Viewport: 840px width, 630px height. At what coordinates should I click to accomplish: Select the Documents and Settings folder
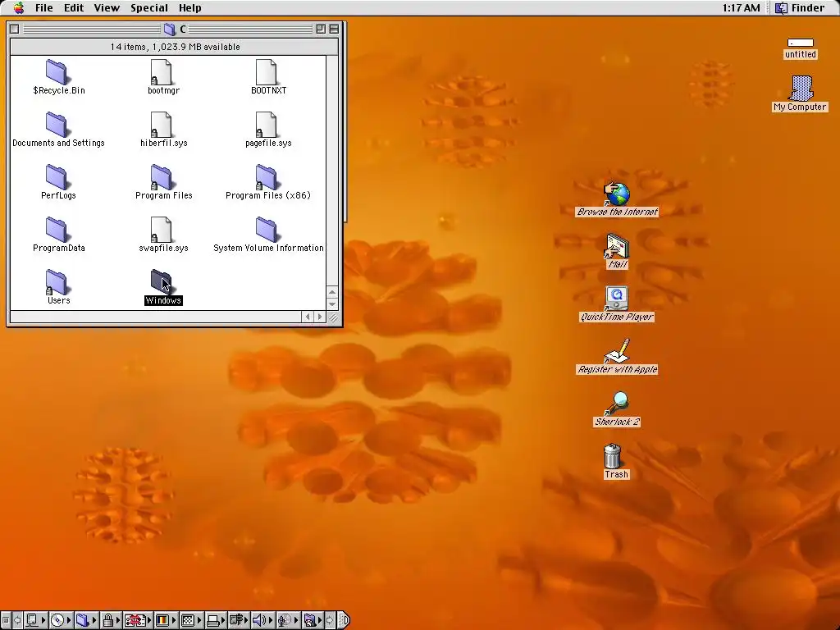click(x=58, y=130)
